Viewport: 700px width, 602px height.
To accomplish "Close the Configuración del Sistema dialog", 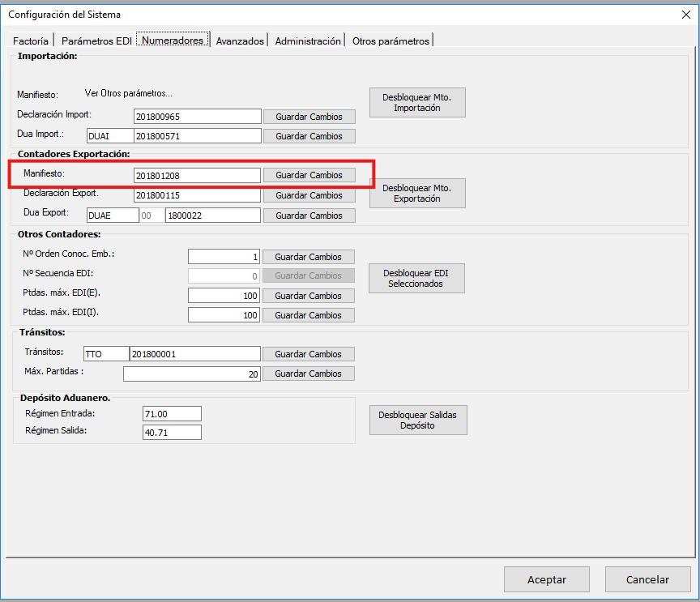I will 687,15.
